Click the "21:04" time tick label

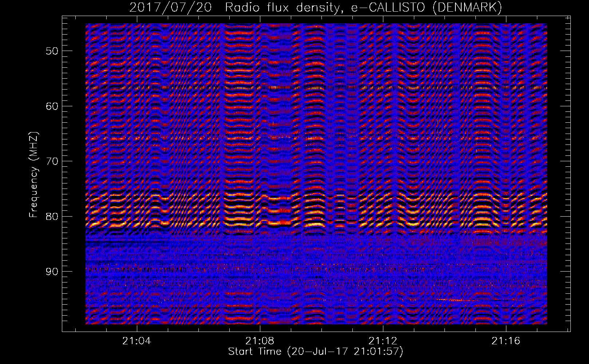137,341
